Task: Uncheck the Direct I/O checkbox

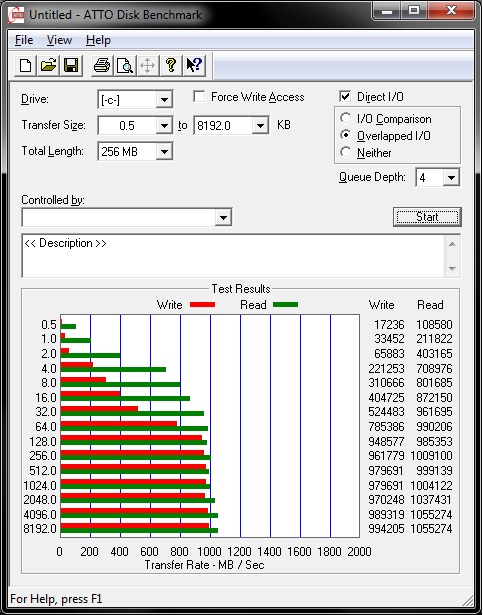Action: 345,96
